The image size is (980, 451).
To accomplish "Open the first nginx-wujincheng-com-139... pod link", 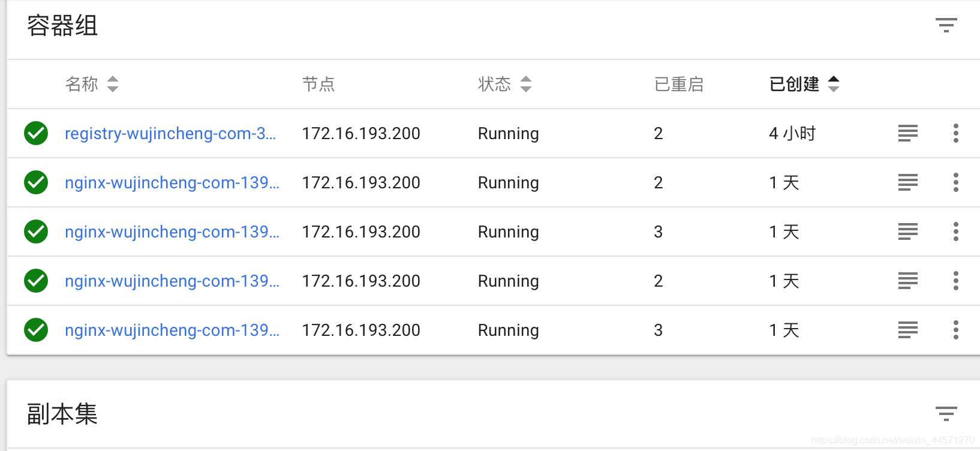I will 172,182.
